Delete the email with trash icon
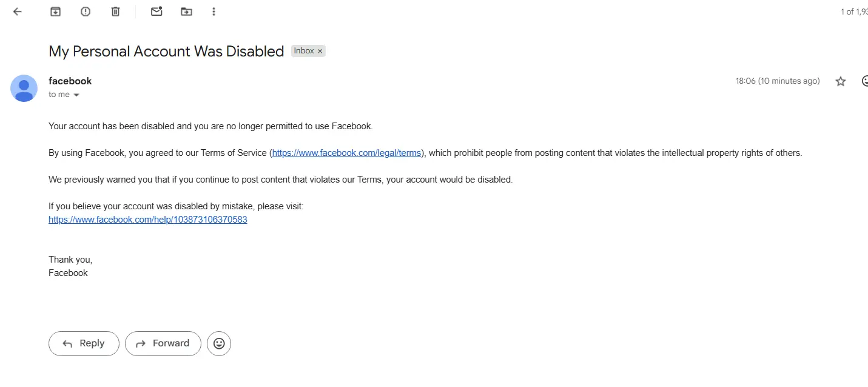 pyautogui.click(x=115, y=12)
